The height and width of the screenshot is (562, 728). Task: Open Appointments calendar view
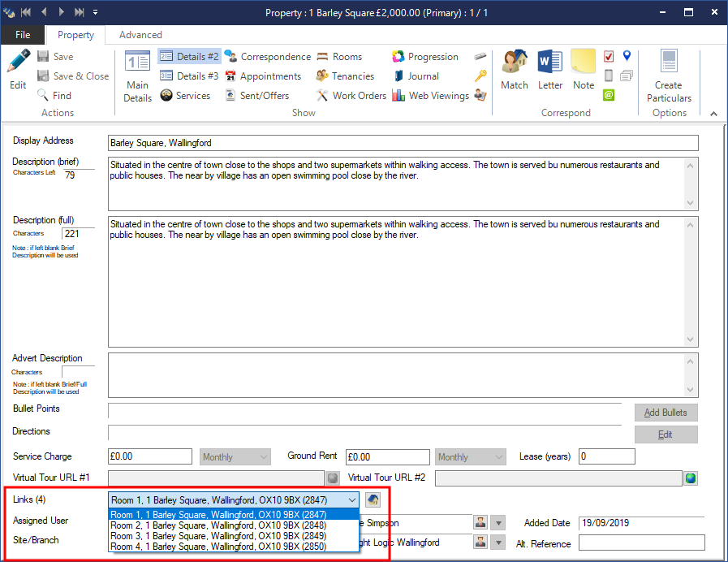pyautogui.click(x=263, y=76)
